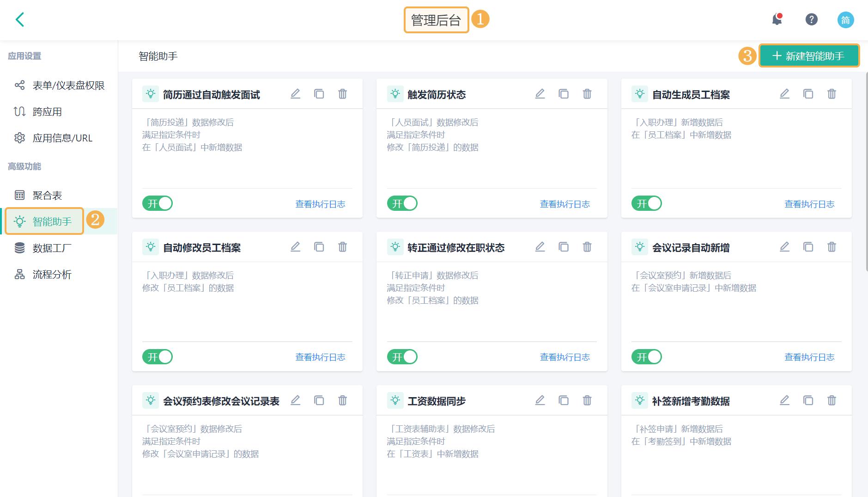Duplicate the 触发简历状态 assistant

point(564,93)
